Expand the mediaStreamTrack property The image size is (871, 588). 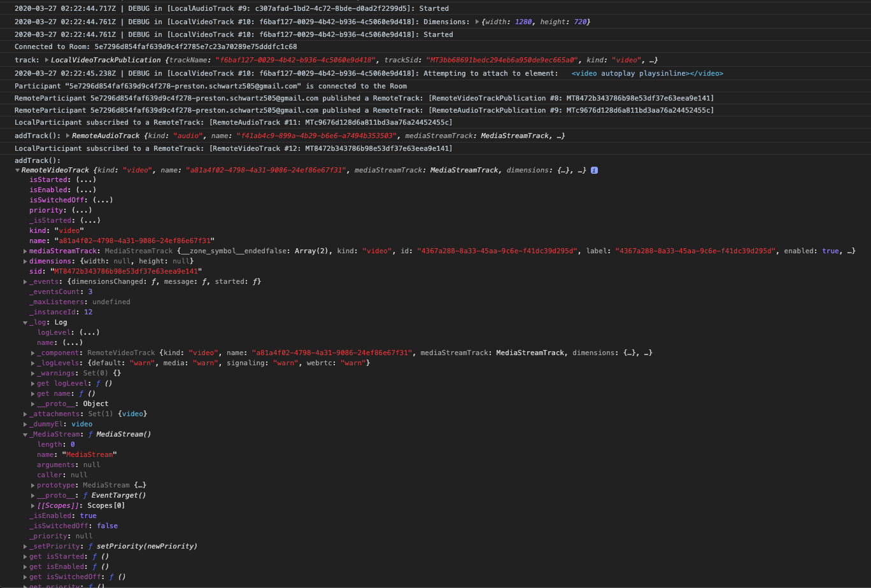[x=26, y=251]
